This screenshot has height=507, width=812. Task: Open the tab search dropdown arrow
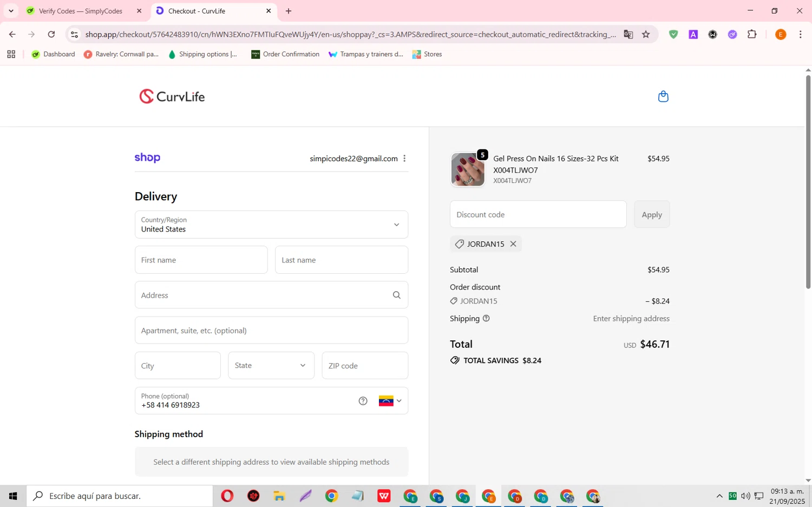[11, 11]
